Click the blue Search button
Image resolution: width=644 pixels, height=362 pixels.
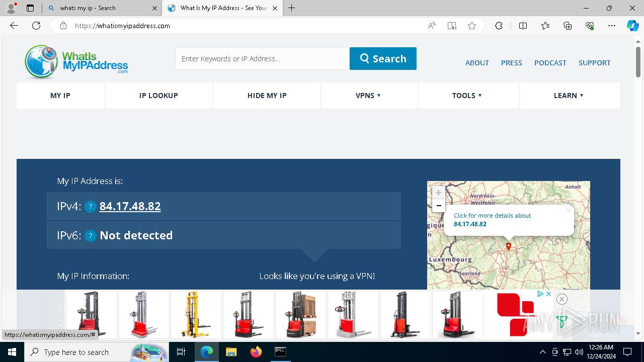tap(383, 58)
